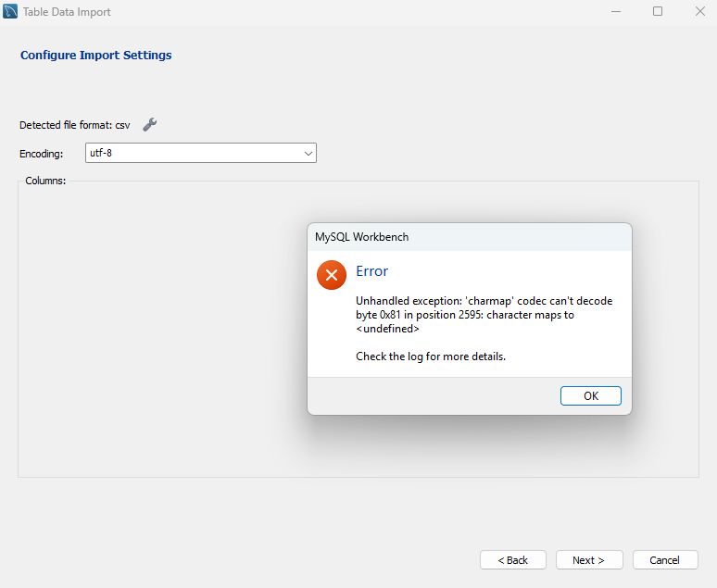Maximize the Table Data Import window
This screenshot has width=717, height=588.
[658, 11]
